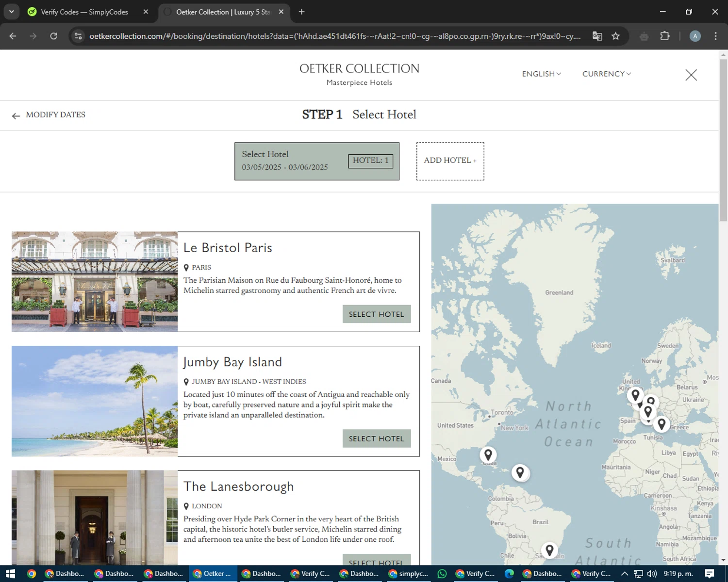The image size is (728, 582).
Task: Click the HOTEL: 1 badge
Action: coord(370,161)
